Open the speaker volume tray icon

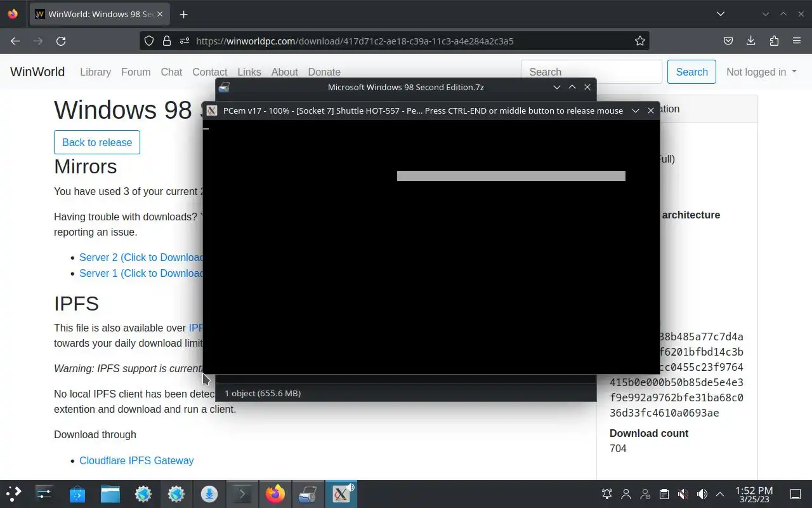(x=702, y=494)
